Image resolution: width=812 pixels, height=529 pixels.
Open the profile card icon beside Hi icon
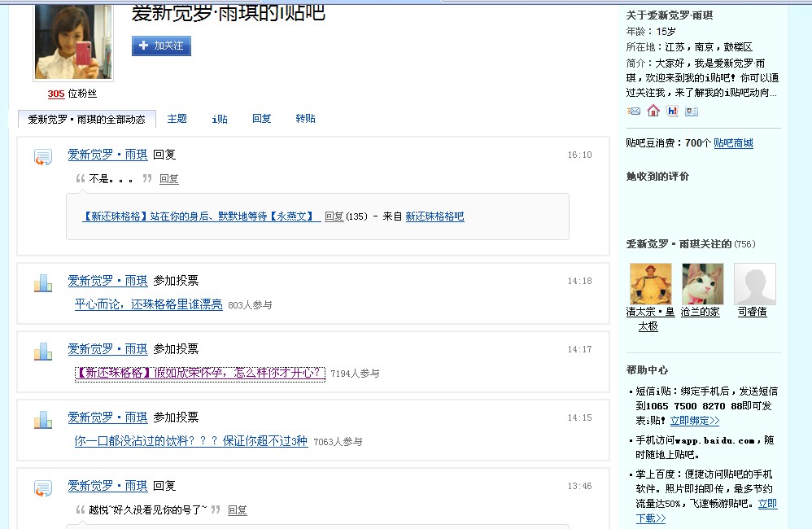click(692, 111)
